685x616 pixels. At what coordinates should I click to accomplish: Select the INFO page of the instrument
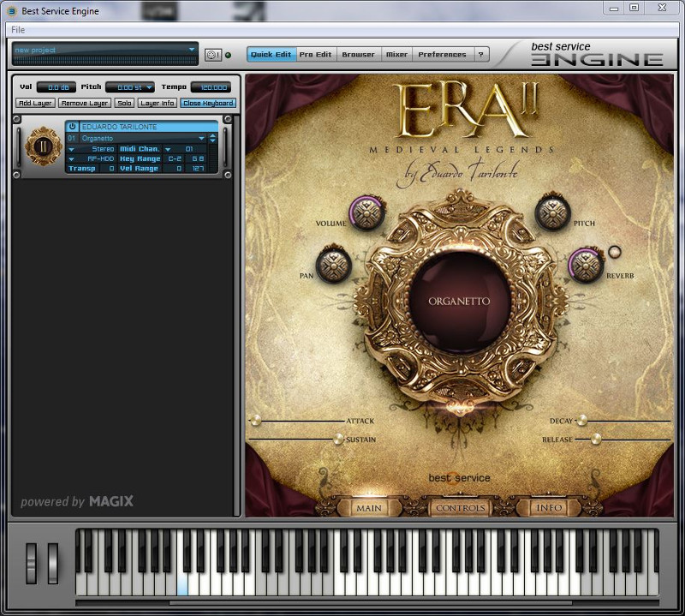pyautogui.click(x=549, y=508)
